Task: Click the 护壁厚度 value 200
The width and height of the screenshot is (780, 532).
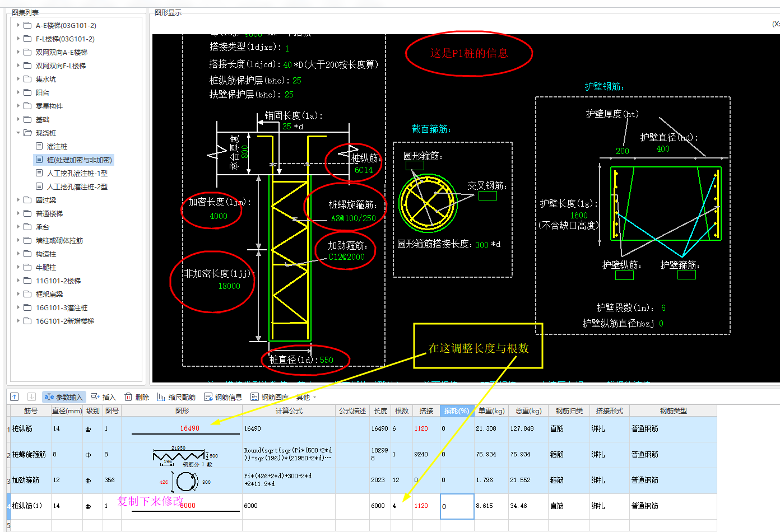Action: point(623,151)
